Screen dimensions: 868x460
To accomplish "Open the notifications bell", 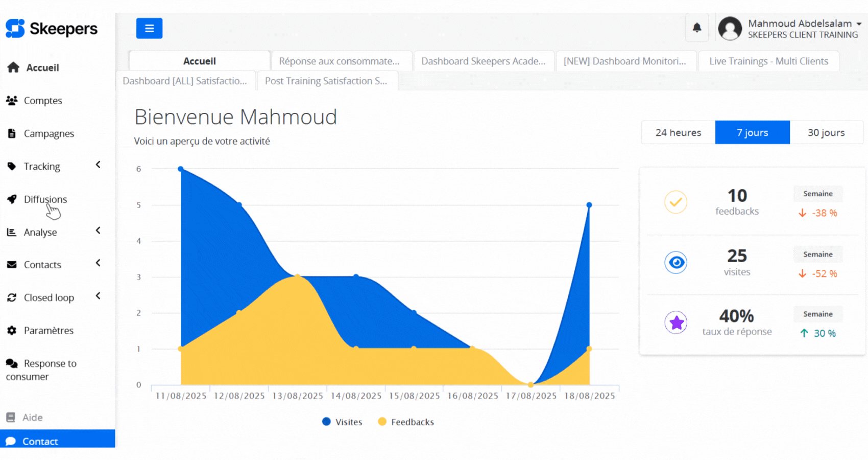I will (x=696, y=28).
